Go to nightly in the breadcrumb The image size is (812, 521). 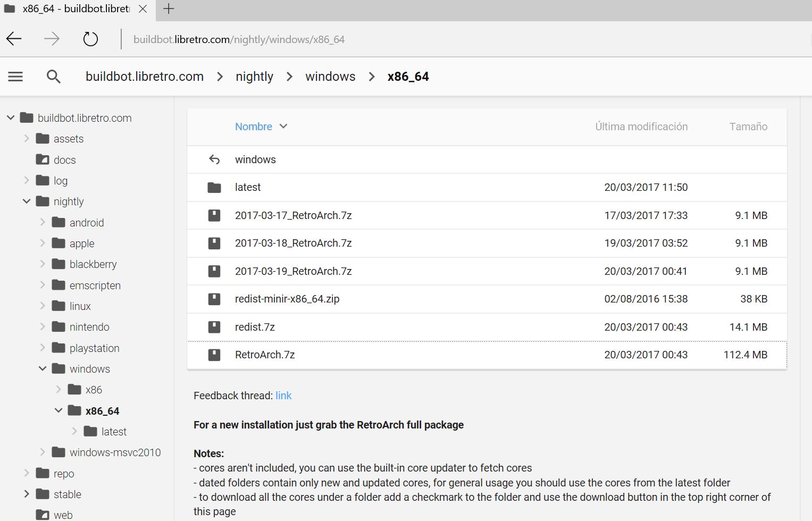(x=254, y=77)
